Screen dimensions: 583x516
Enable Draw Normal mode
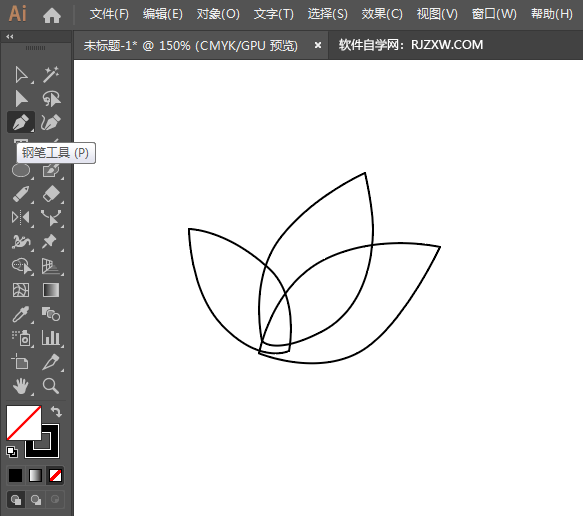coord(16,500)
